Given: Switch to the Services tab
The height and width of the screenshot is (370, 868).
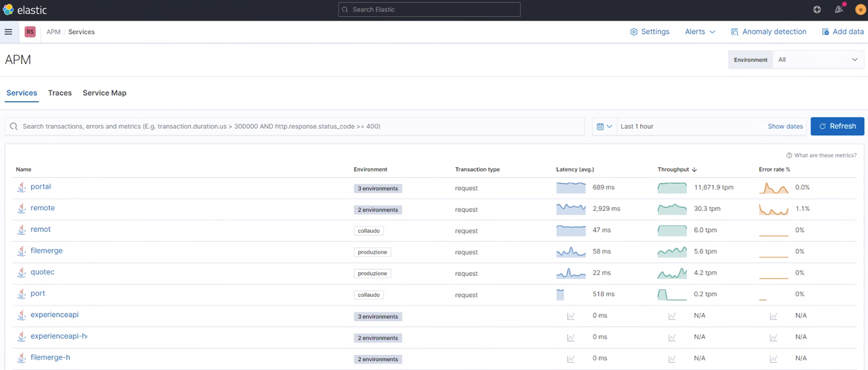Looking at the screenshot, I should click(22, 93).
